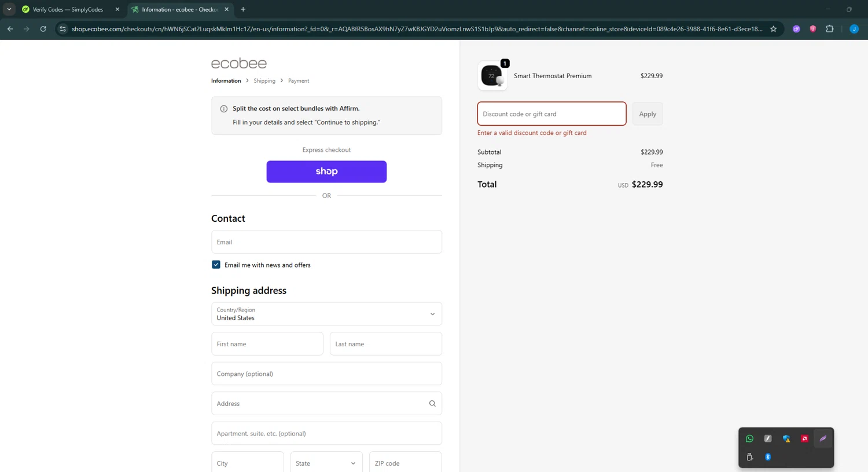The width and height of the screenshot is (868, 472).
Task: Switch to the Verify Codes SimplyCodes tab
Action: 68,9
